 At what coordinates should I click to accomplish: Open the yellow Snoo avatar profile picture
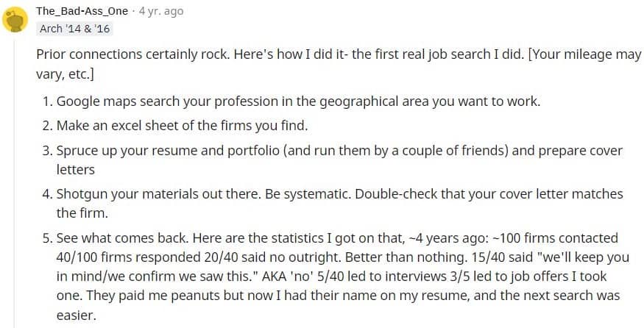(15, 19)
